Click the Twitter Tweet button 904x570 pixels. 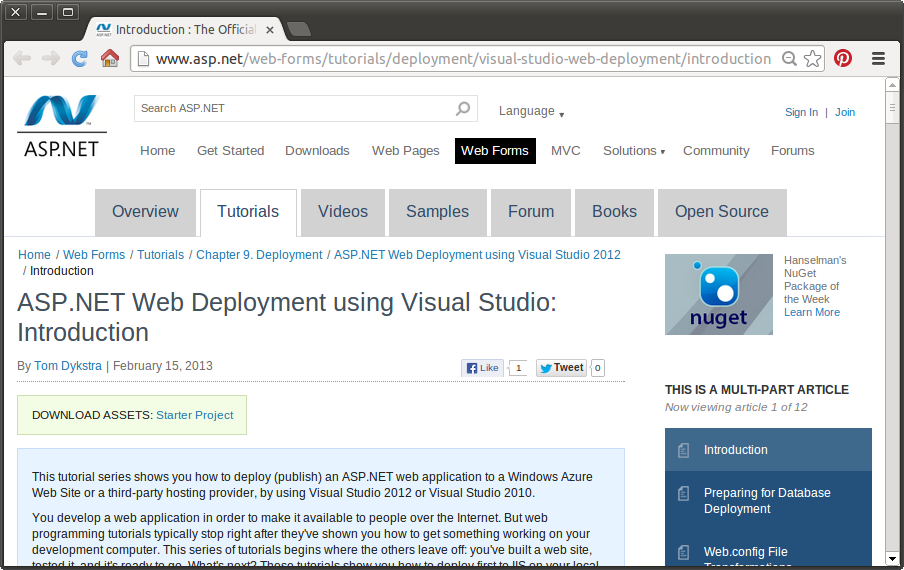pos(561,368)
